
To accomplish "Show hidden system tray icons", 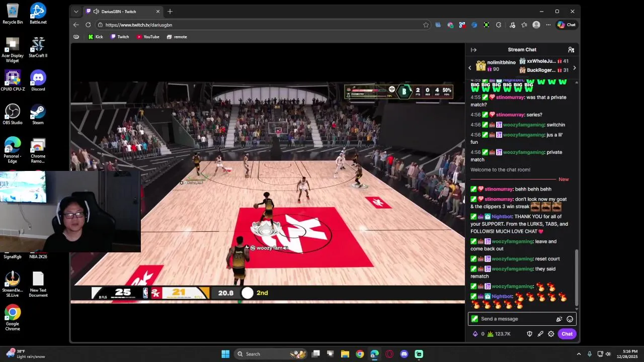I will [579, 354].
